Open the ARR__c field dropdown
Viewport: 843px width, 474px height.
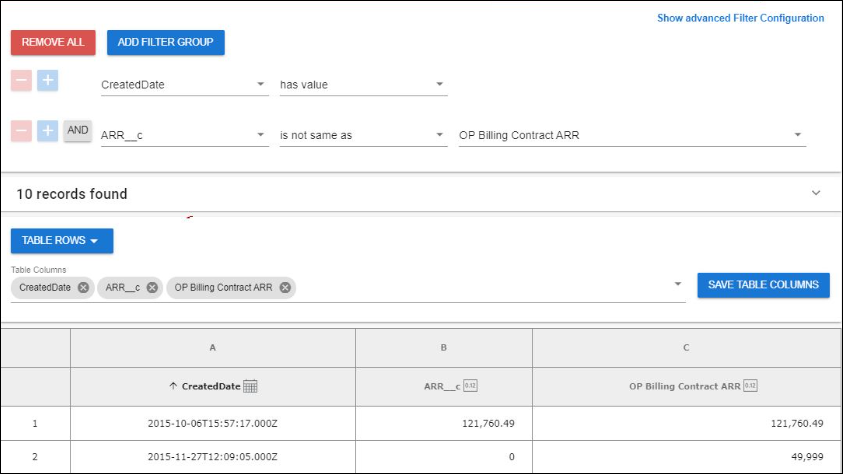click(x=185, y=135)
